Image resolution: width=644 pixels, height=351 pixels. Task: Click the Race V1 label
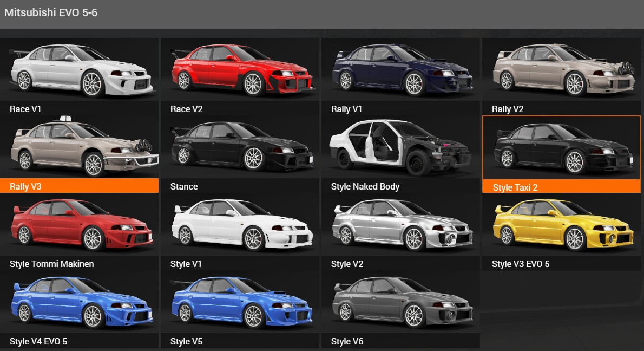pyautogui.click(x=25, y=109)
